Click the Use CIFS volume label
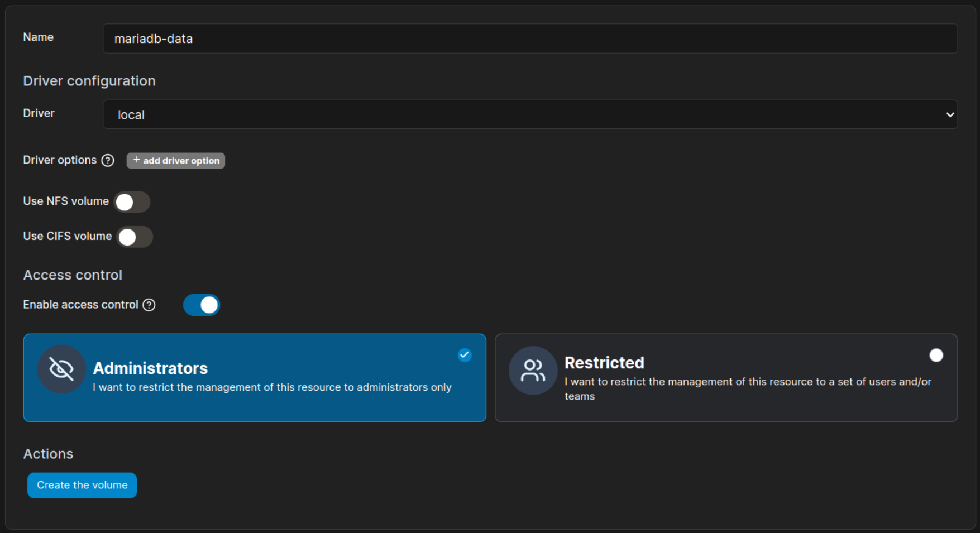Image resolution: width=980 pixels, height=533 pixels. point(67,237)
